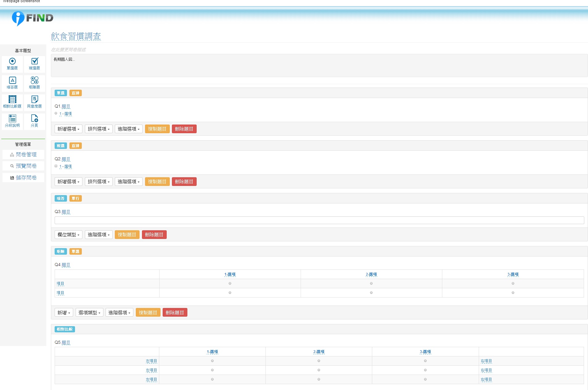Edit Q4 first row 項目 label
Viewport: 588px width, 390px height.
coord(60,284)
